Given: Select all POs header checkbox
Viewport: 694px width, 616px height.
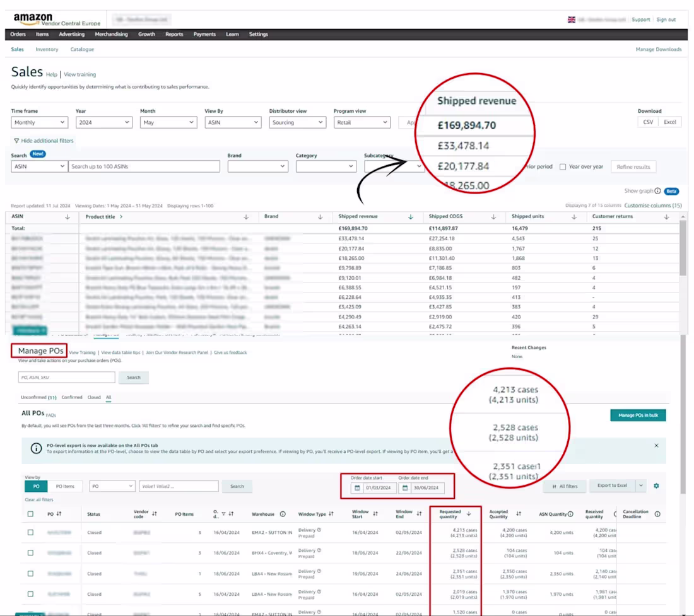Looking at the screenshot, I should coord(30,514).
